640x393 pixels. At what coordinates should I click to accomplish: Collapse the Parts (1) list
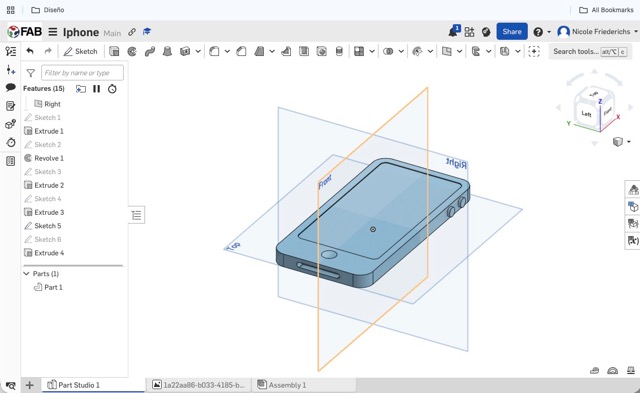27,273
